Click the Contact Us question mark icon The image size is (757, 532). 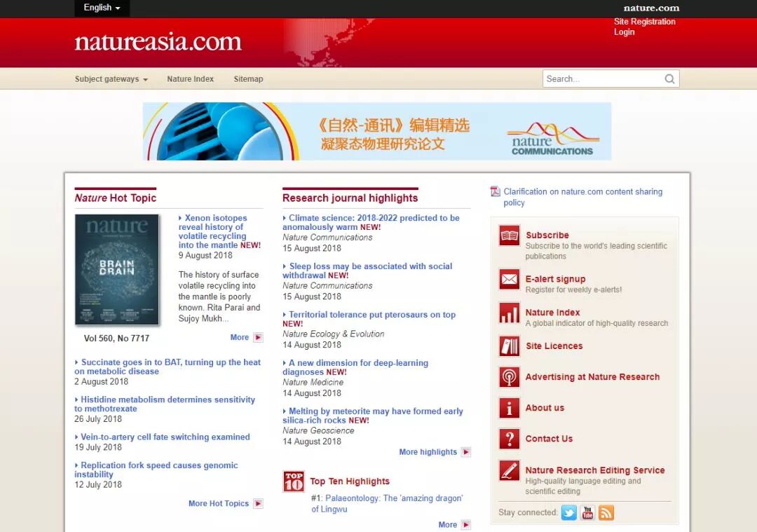[510, 439]
